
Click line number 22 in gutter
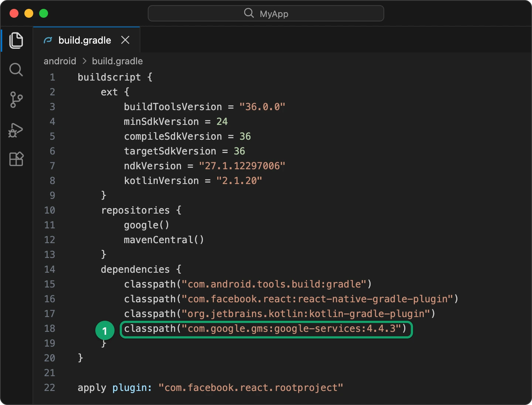coord(50,388)
